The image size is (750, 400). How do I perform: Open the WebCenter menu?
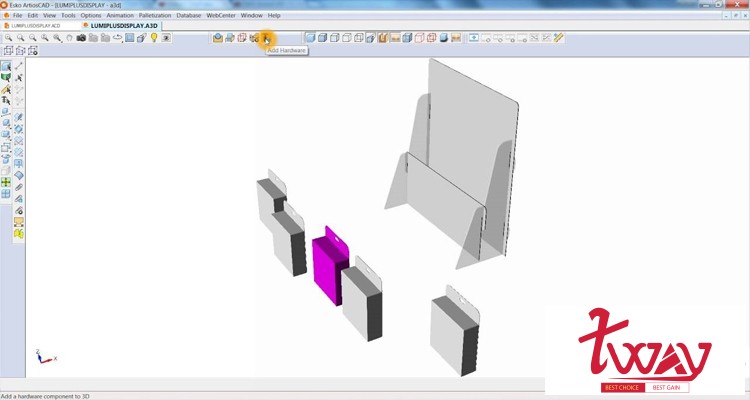coord(220,16)
